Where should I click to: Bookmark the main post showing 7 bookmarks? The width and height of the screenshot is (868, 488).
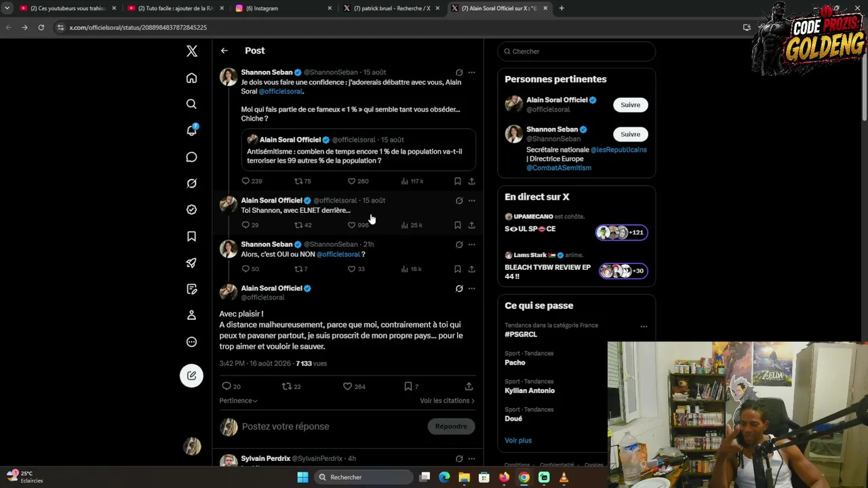pos(411,386)
